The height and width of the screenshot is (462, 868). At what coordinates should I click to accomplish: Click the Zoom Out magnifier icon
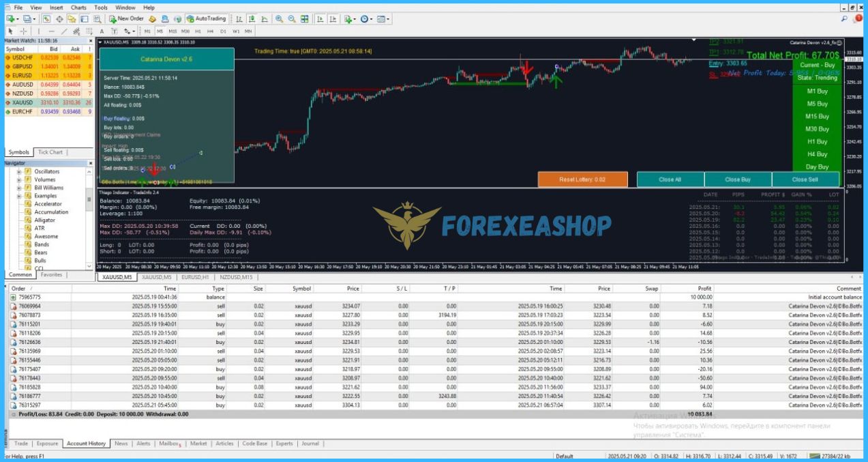tap(292, 19)
